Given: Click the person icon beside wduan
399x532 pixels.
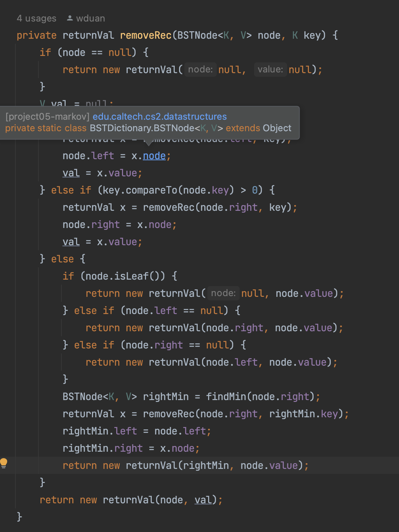Looking at the screenshot, I should pyautogui.click(x=70, y=18).
